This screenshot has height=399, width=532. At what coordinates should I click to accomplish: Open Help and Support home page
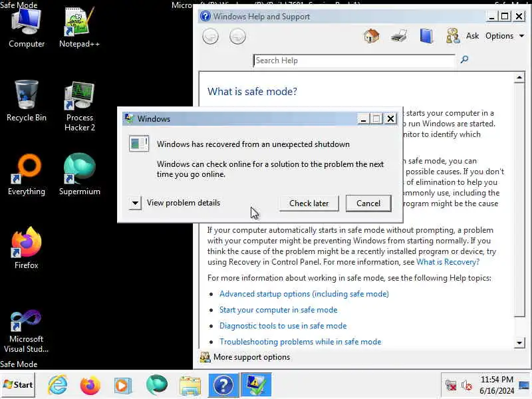coord(372,36)
